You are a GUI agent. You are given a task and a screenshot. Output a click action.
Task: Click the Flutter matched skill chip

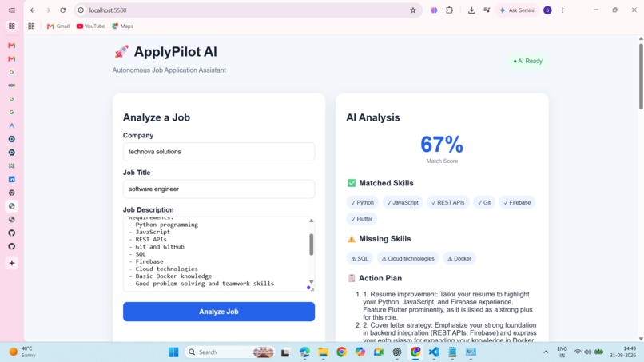361,219
